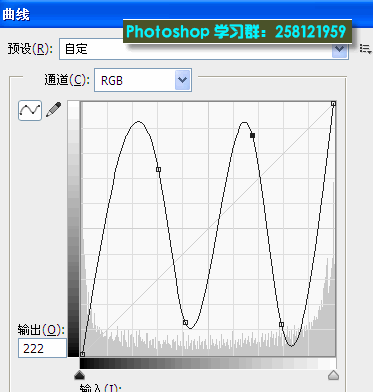This screenshot has height=392, width=373.
Task: Open the preset options menu icon
Action: click(x=366, y=49)
